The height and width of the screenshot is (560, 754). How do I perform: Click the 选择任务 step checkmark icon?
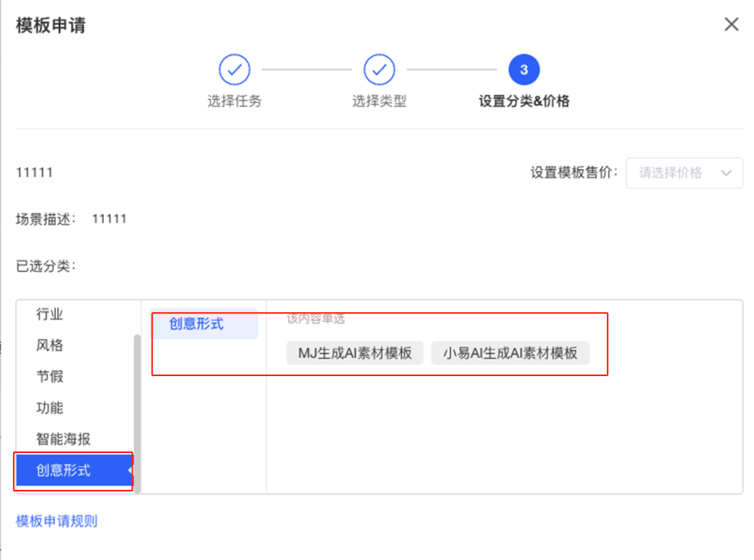[234, 69]
